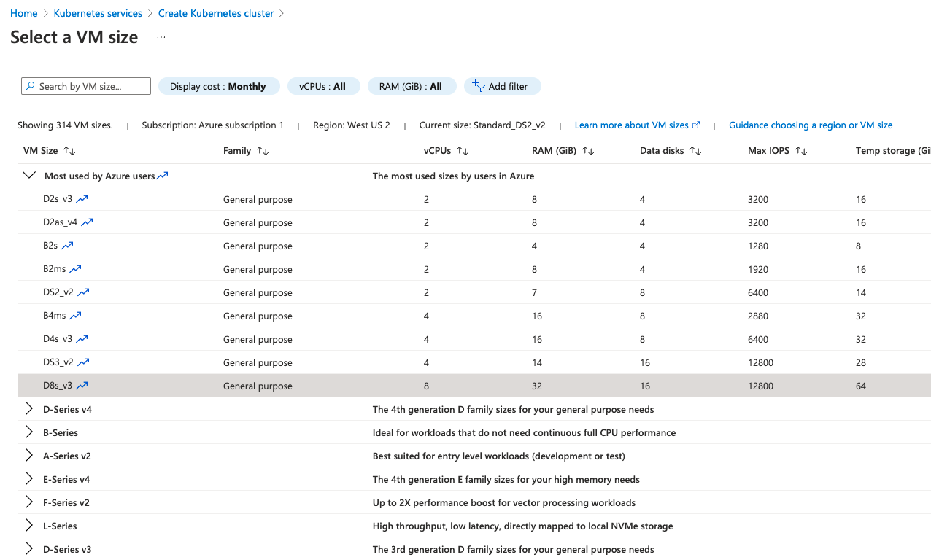Click the trending icon next to DS2_v2
Screen dimensions: 931x560
click(x=83, y=292)
